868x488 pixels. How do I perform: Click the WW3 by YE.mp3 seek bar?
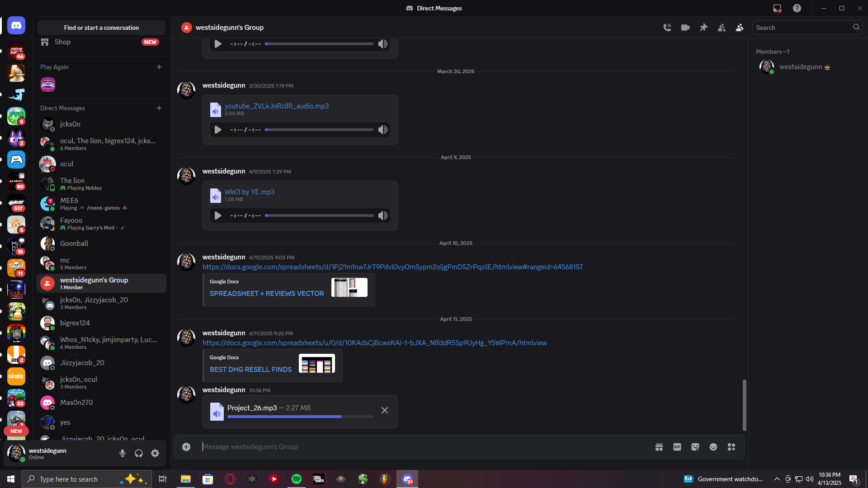[319, 216]
